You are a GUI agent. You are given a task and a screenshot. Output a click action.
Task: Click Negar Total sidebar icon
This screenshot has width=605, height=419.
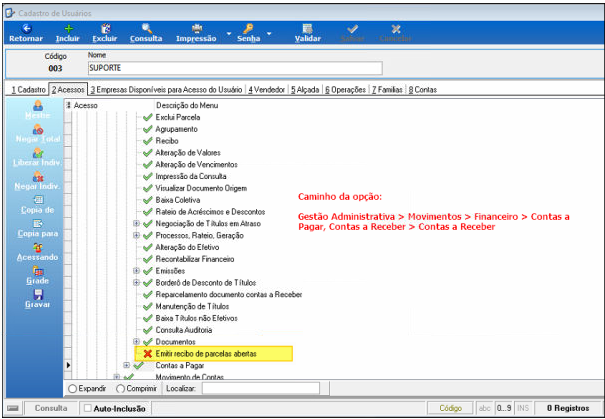pyautogui.click(x=38, y=129)
